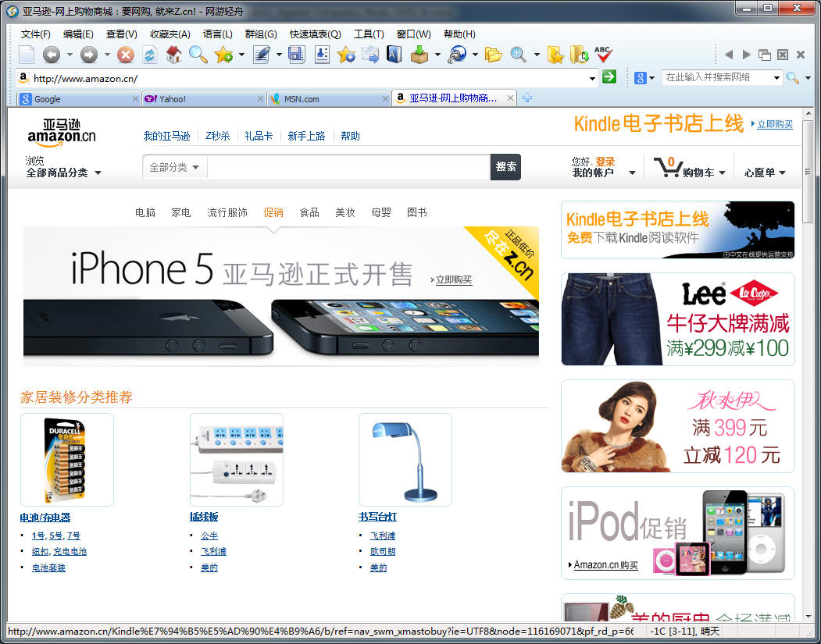Open the 快速填表(Q) menu
This screenshot has width=821, height=644.
316,34
